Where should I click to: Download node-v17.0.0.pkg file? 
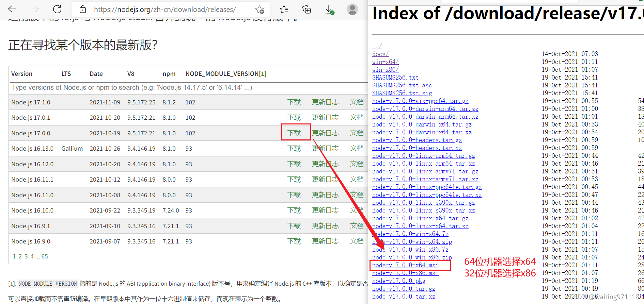pos(399,281)
